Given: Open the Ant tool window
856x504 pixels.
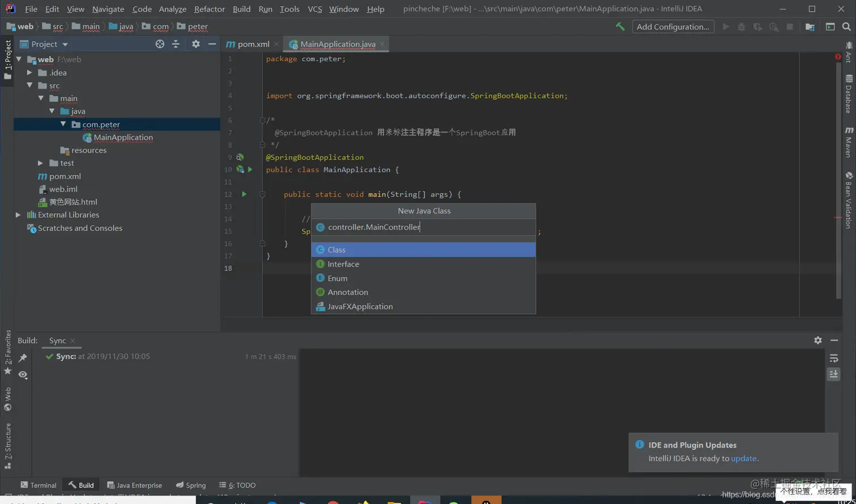Looking at the screenshot, I should point(849,51).
